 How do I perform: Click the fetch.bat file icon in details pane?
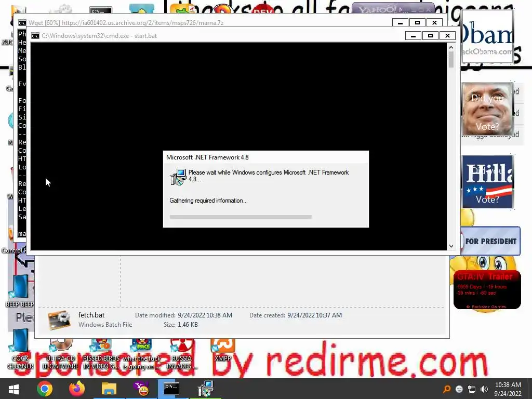click(x=59, y=320)
